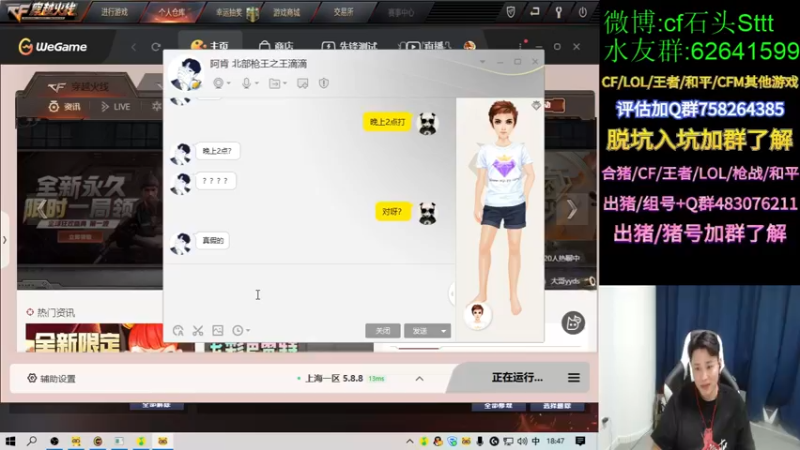
Task: Click the shield report icon in chat header
Action: 324,83
